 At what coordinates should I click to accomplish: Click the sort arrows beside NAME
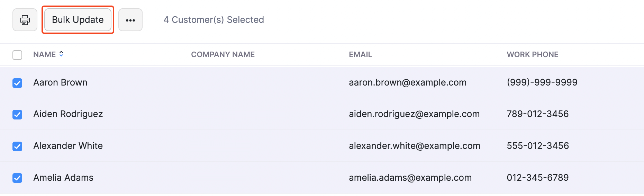[x=61, y=54]
